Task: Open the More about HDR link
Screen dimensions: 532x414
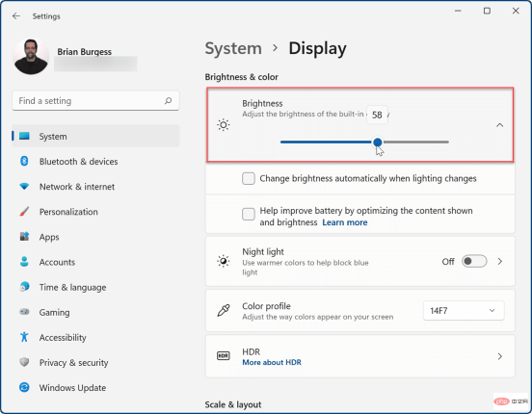Action: pos(272,362)
